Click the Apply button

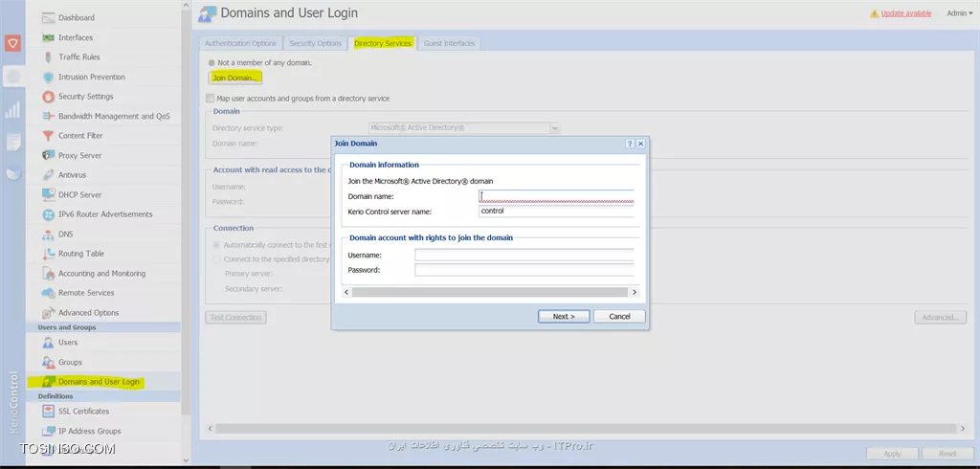coord(893,454)
